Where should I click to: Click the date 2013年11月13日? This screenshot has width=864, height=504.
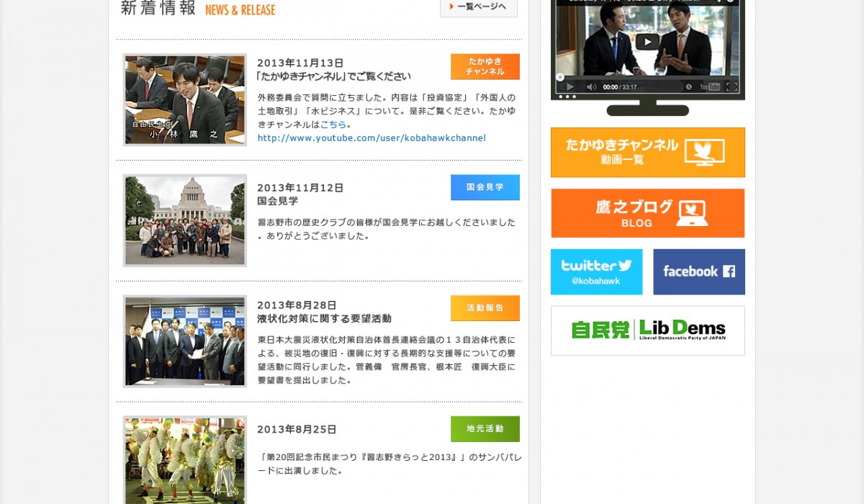[300, 63]
